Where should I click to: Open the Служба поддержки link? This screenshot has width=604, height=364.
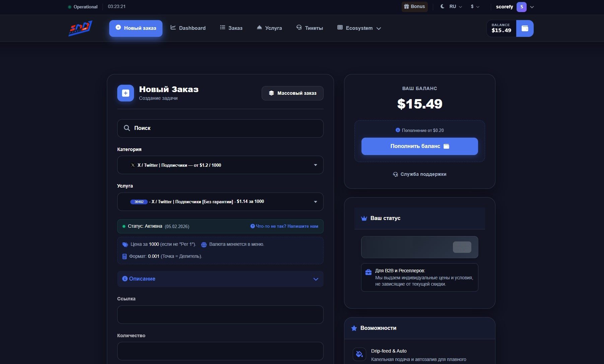point(419,174)
